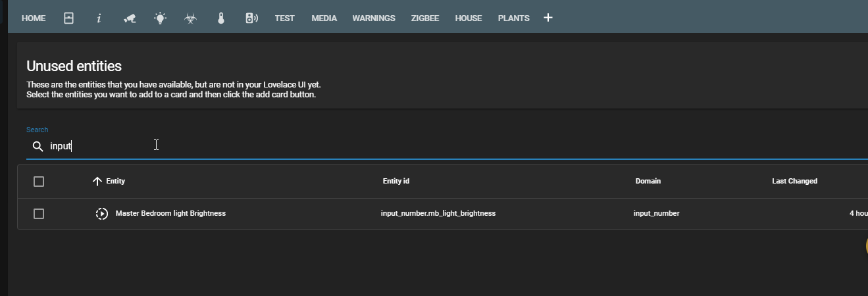Switch to the HOME tab
Image resolution: width=868 pixels, height=296 pixels.
[x=34, y=18]
